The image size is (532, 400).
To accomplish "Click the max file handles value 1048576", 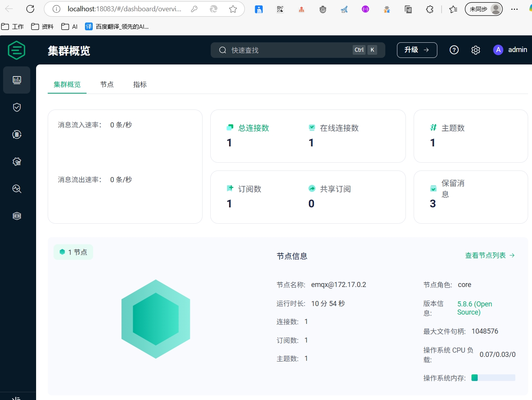I will 485,331.
